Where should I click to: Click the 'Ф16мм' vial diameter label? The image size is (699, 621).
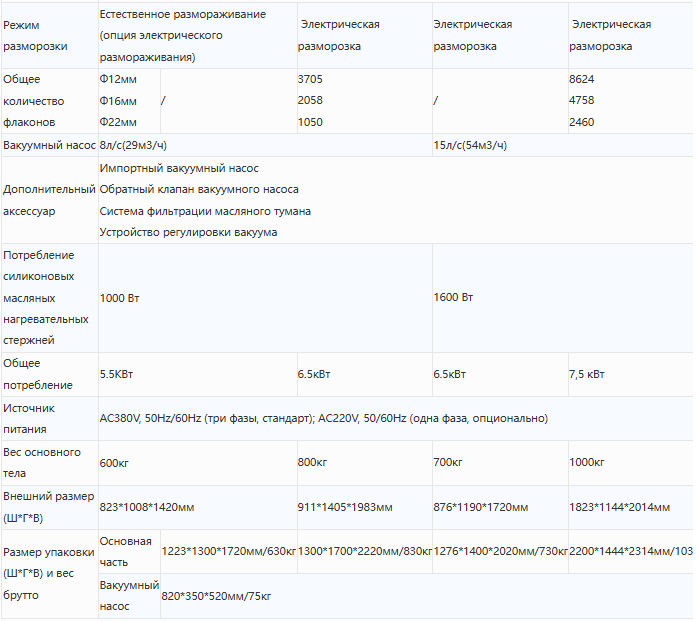pyautogui.click(x=118, y=101)
